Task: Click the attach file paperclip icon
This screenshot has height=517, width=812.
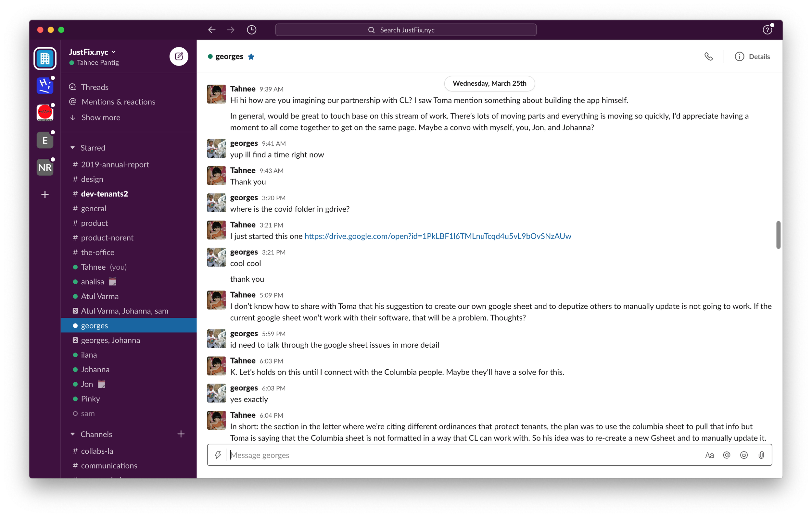Action: pos(761,455)
